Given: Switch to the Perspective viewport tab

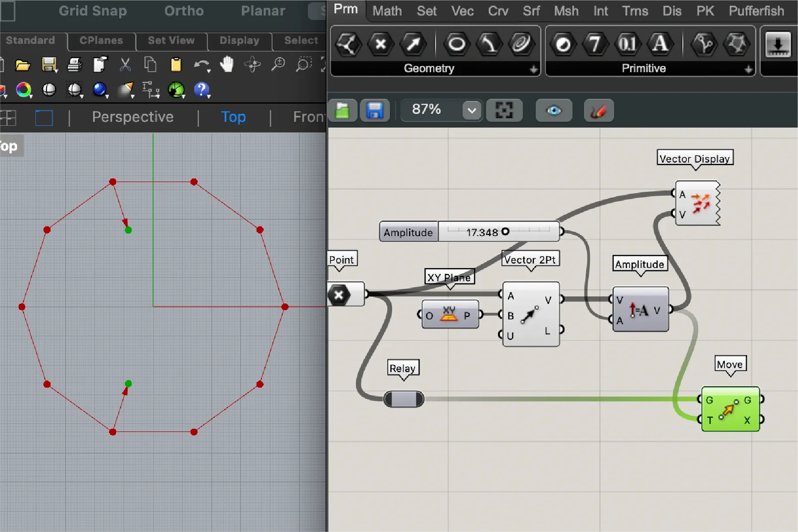Looking at the screenshot, I should pos(132,117).
